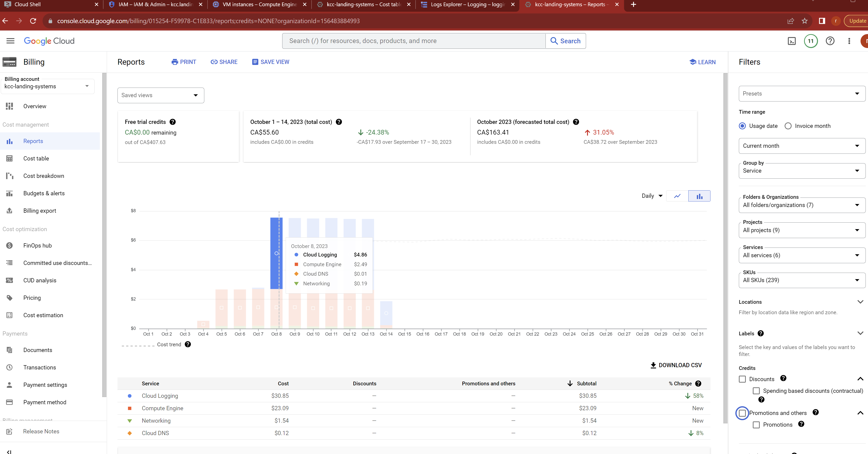Change the Current month time range
Image resolution: width=868 pixels, height=454 pixels.
tap(801, 146)
